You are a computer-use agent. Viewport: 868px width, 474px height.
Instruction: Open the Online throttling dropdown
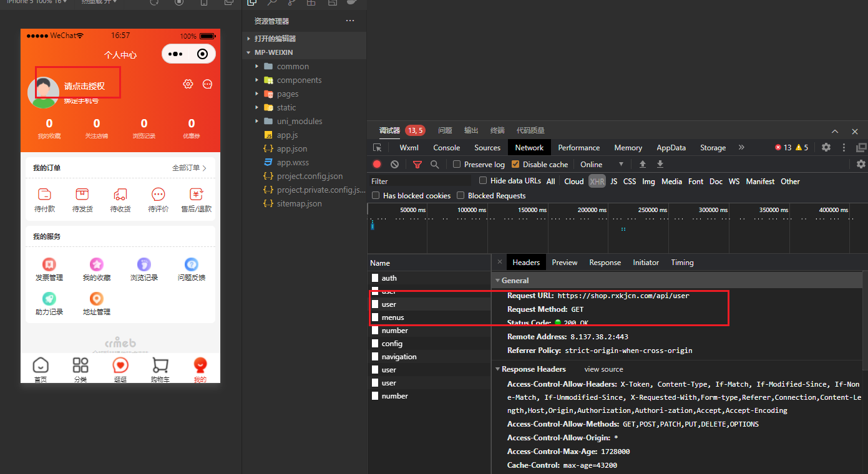coord(602,164)
